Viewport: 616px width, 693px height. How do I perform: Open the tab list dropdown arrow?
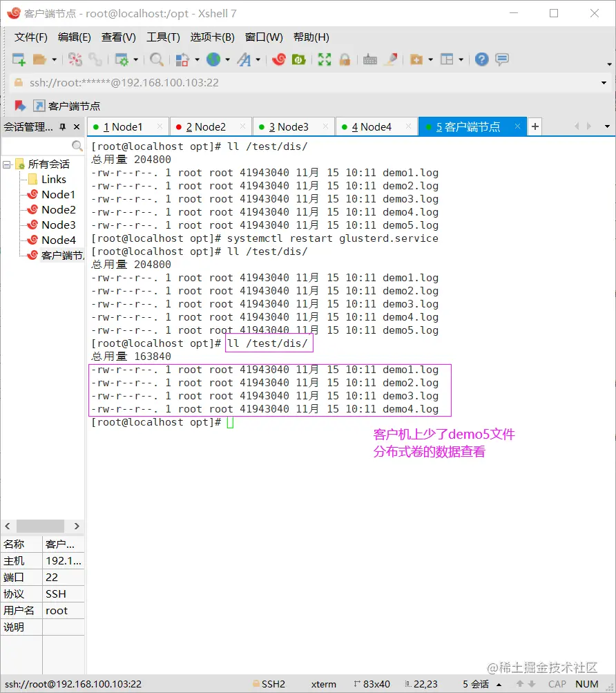[607, 126]
